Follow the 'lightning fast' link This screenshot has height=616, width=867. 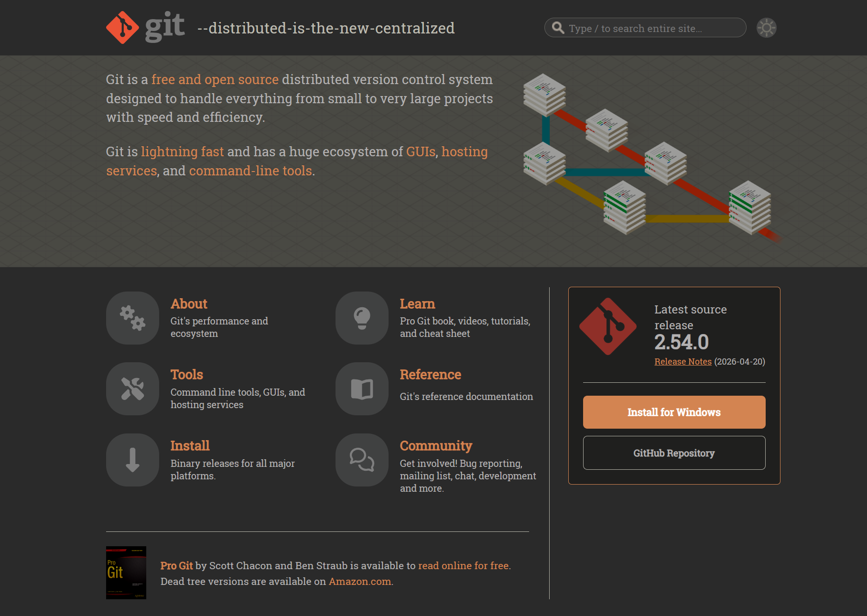(183, 151)
